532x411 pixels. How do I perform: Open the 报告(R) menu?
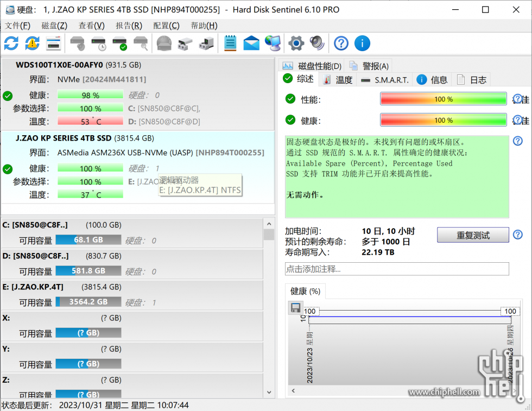click(129, 26)
